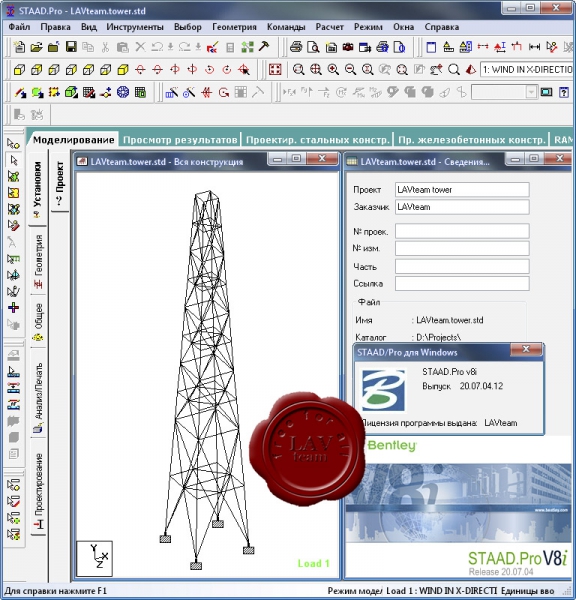The width and height of the screenshot is (576, 600).
Task: Open the vertical Проектирование page tab
Action: pos(39,491)
